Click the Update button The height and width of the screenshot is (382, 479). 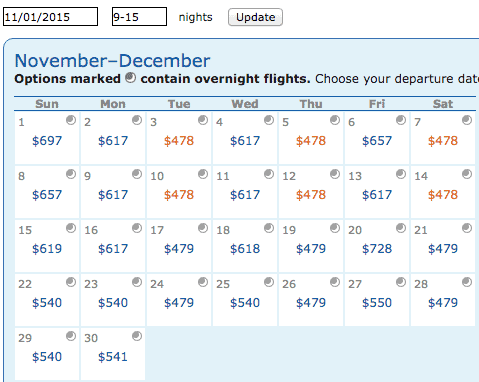[x=255, y=17]
